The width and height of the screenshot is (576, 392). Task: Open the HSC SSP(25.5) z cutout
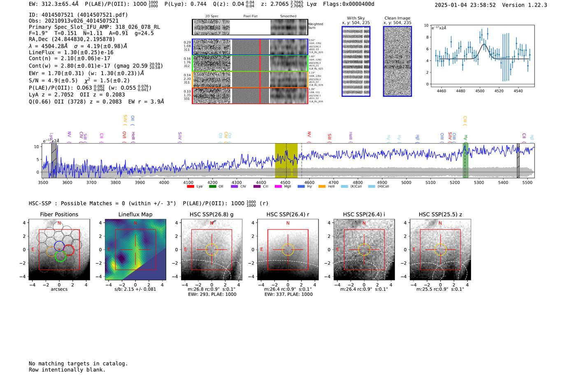(440, 250)
